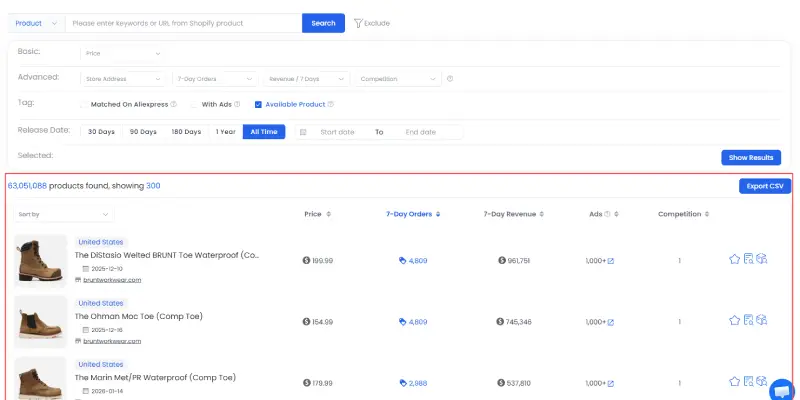Check Matched On Aliexpress checkbox
Screen dimensions: 800x400
point(84,105)
